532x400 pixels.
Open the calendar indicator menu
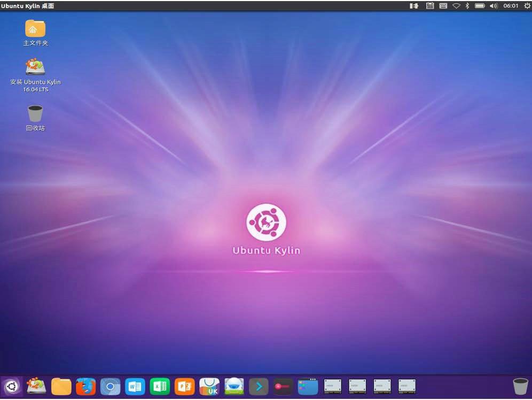tap(430, 6)
